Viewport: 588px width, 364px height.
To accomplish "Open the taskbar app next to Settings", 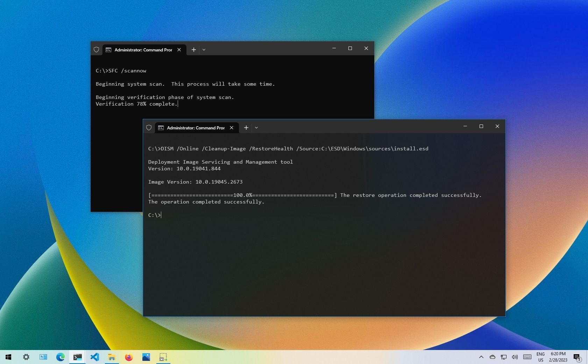I will 43,357.
